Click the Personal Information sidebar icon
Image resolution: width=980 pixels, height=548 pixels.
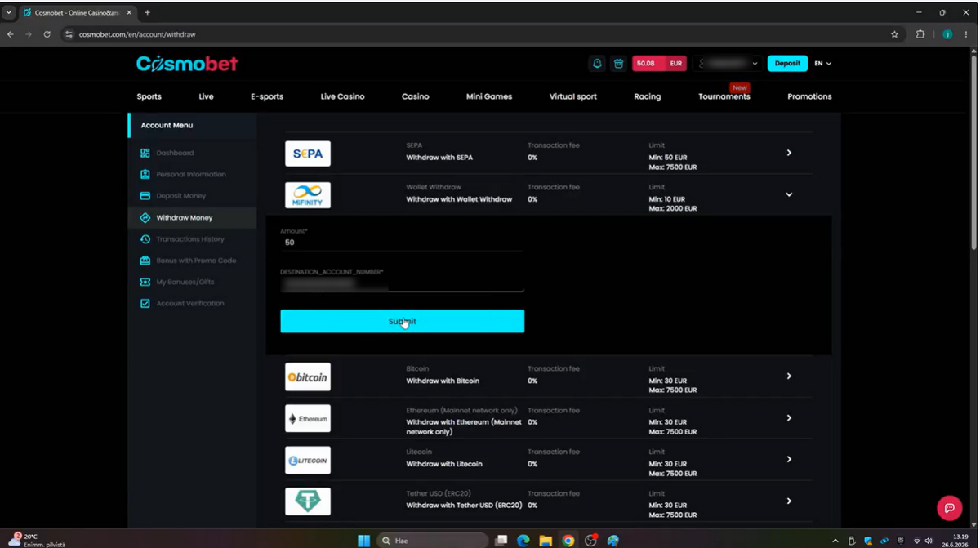(145, 174)
